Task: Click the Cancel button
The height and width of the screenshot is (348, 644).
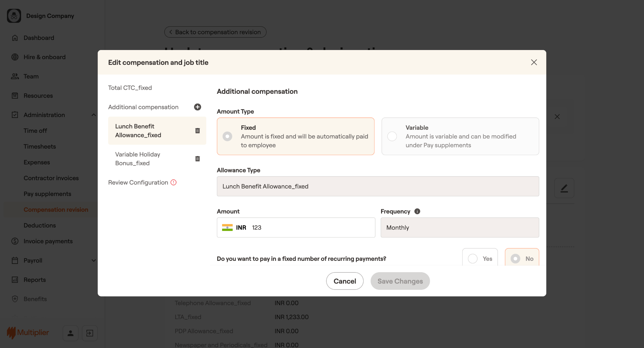Action: (345, 281)
